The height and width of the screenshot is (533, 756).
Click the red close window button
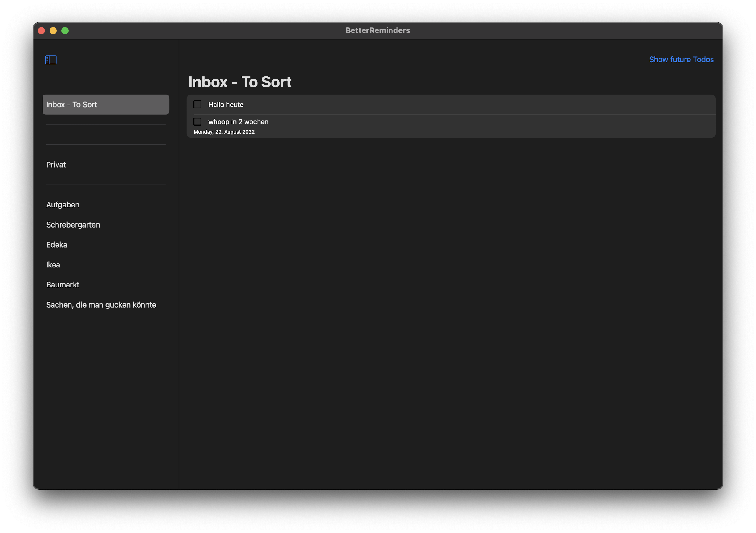point(41,31)
